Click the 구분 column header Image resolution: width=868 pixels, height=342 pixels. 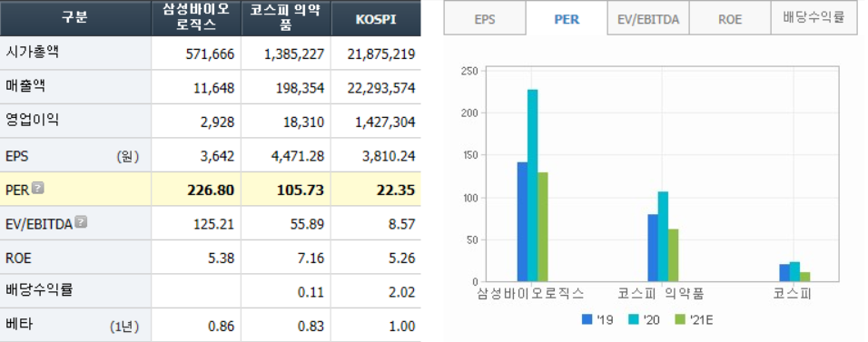click(x=75, y=18)
